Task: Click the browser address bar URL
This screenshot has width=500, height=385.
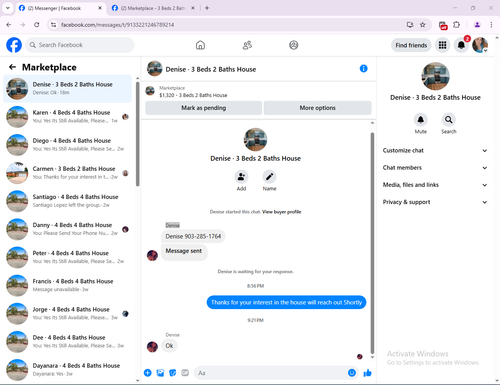Action: pyautogui.click(x=117, y=25)
